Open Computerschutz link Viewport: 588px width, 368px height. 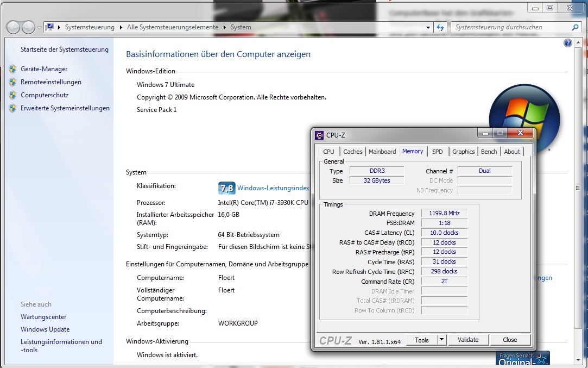tap(45, 95)
